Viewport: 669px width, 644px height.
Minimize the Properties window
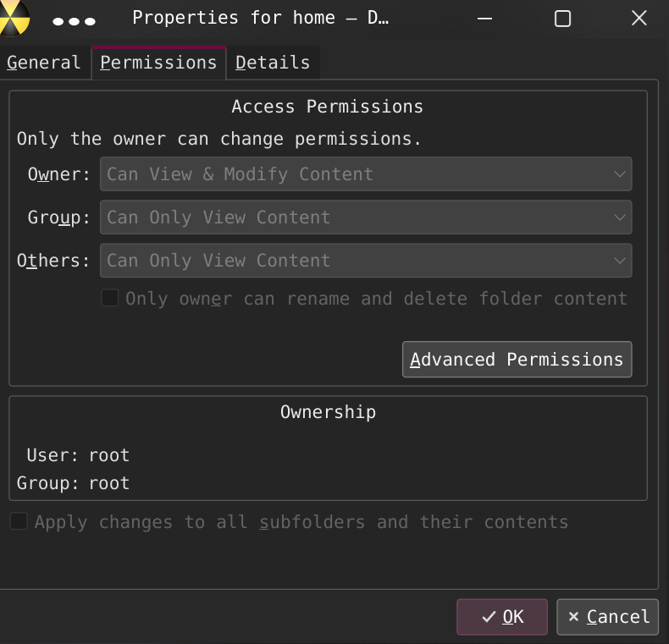[484, 19]
